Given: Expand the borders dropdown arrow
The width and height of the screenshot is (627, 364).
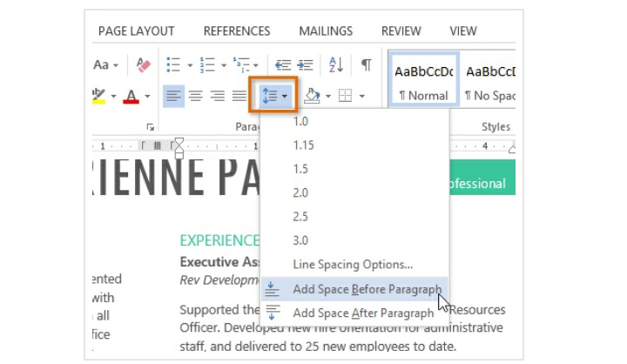Looking at the screenshot, I should 361,96.
